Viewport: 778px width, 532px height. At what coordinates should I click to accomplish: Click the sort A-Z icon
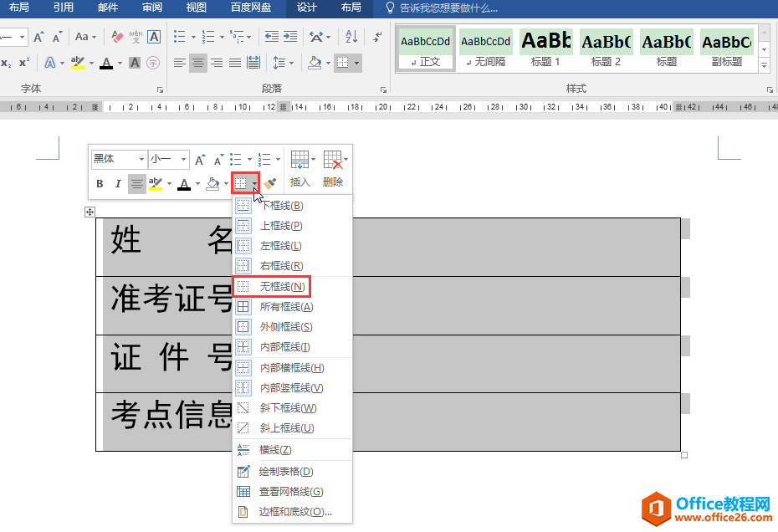(351, 36)
